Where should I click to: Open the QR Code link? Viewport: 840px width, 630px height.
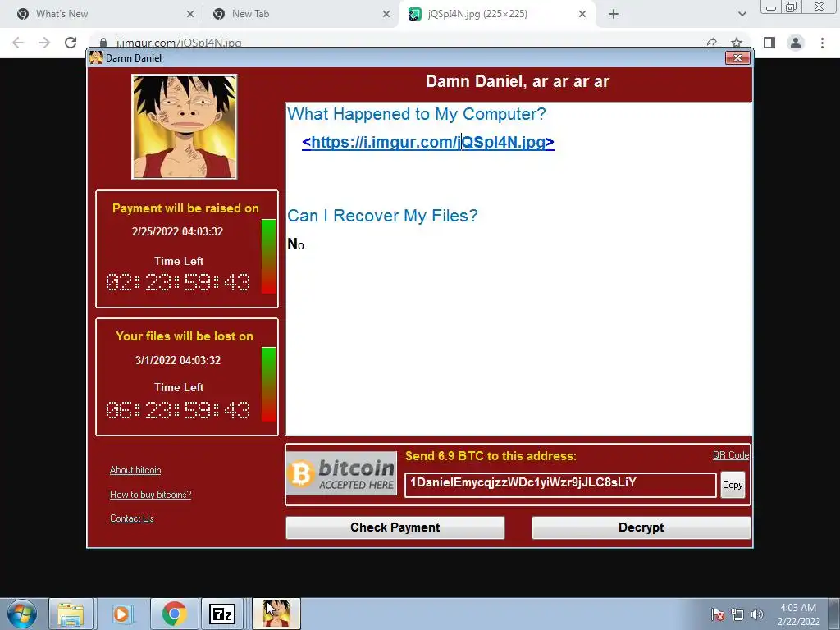[x=731, y=454]
